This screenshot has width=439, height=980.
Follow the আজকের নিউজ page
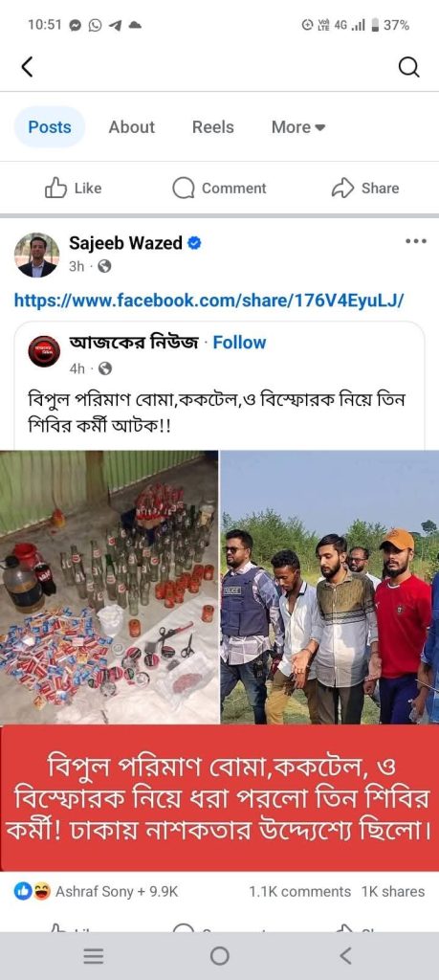pos(239,343)
